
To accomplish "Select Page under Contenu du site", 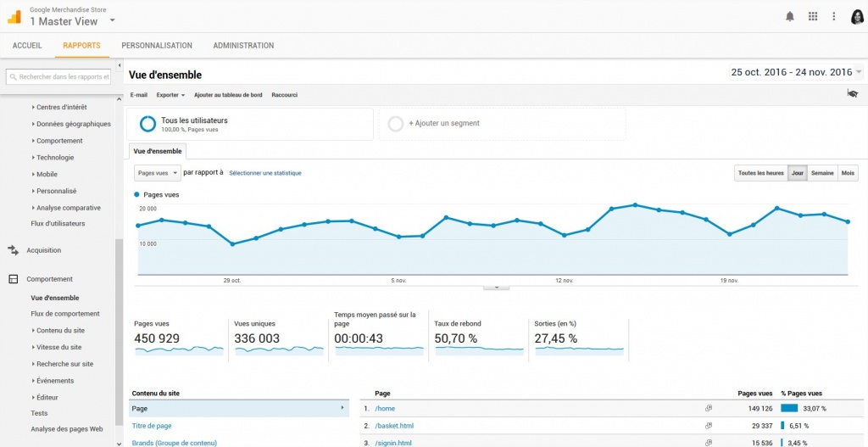I will [x=239, y=408].
